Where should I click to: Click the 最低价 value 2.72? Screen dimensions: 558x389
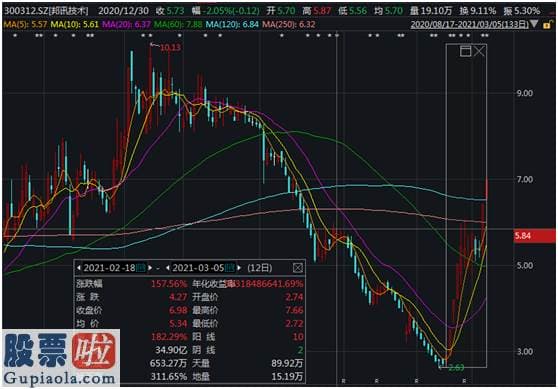point(294,323)
